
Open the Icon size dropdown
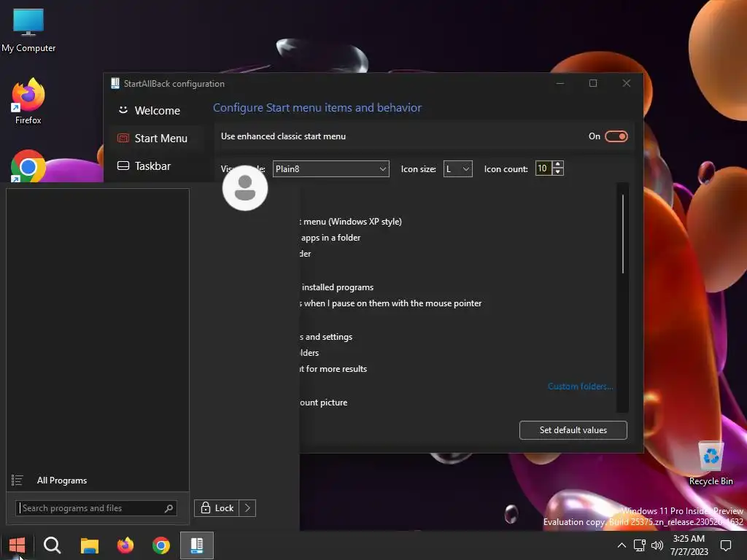click(458, 168)
